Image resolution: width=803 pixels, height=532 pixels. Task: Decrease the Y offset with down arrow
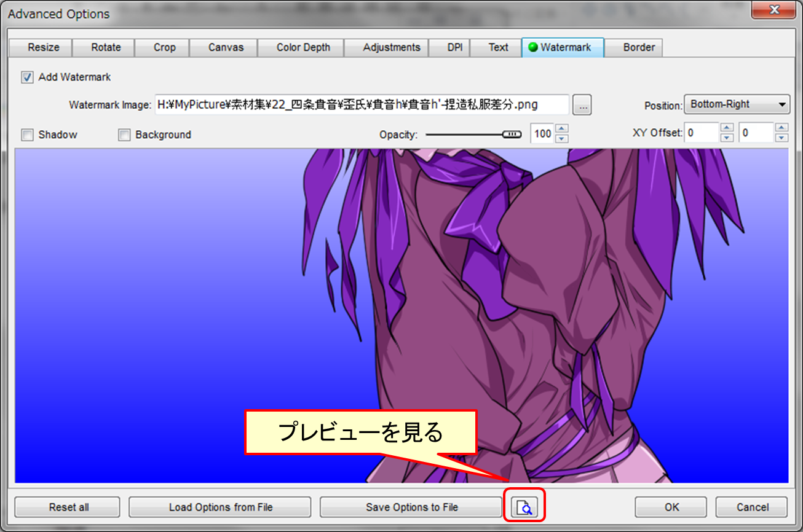pyautogui.click(x=781, y=138)
